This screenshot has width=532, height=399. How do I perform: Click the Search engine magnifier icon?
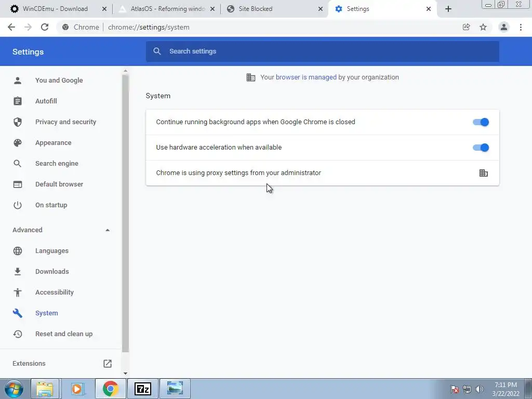18,164
